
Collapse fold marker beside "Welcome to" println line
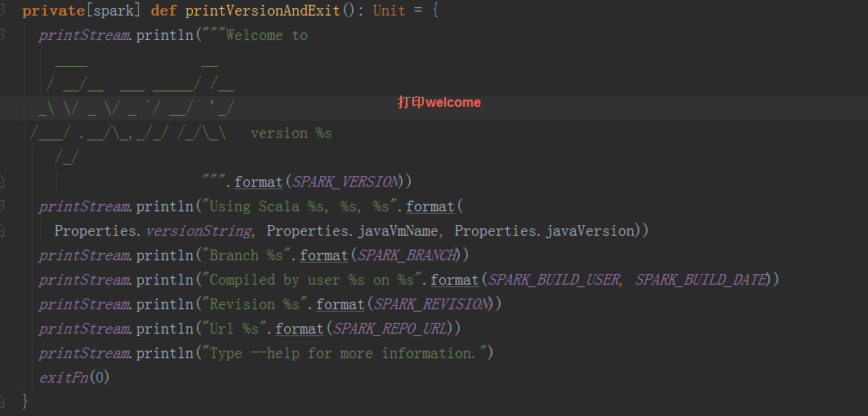click(x=2, y=35)
